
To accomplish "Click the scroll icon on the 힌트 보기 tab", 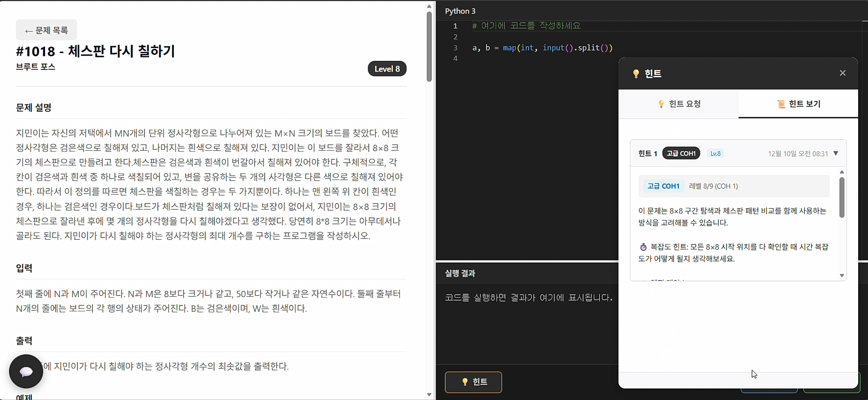I will pos(780,104).
